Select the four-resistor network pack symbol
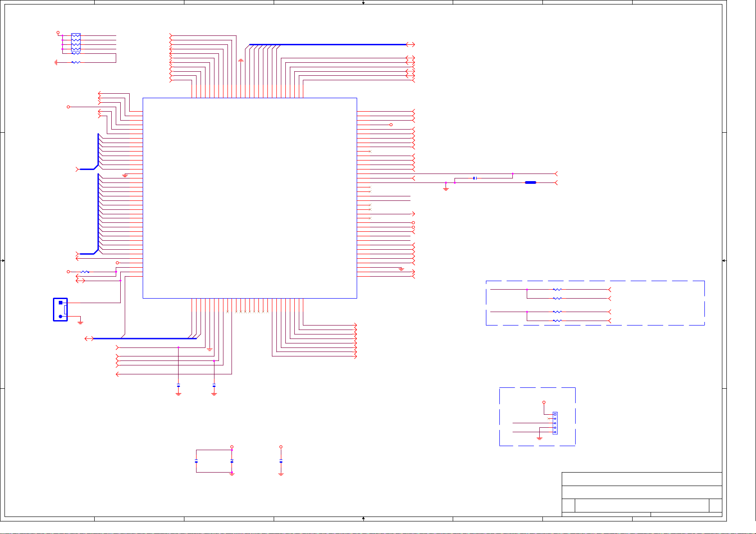This screenshot has width=756, height=534. click(76, 42)
